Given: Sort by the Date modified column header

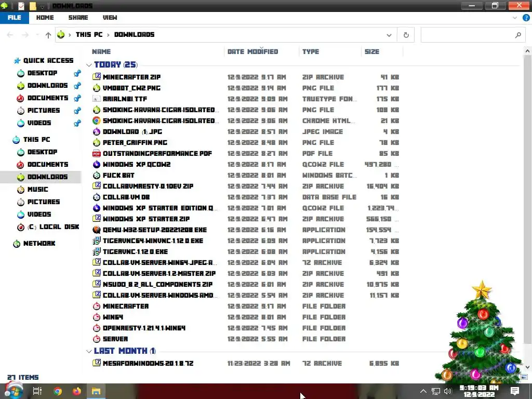Looking at the screenshot, I should pyautogui.click(x=253, y=51).
